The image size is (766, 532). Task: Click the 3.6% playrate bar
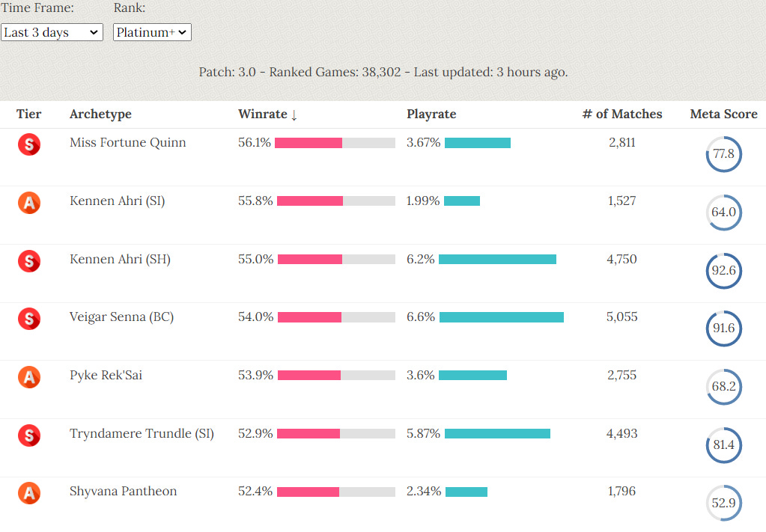473,376
